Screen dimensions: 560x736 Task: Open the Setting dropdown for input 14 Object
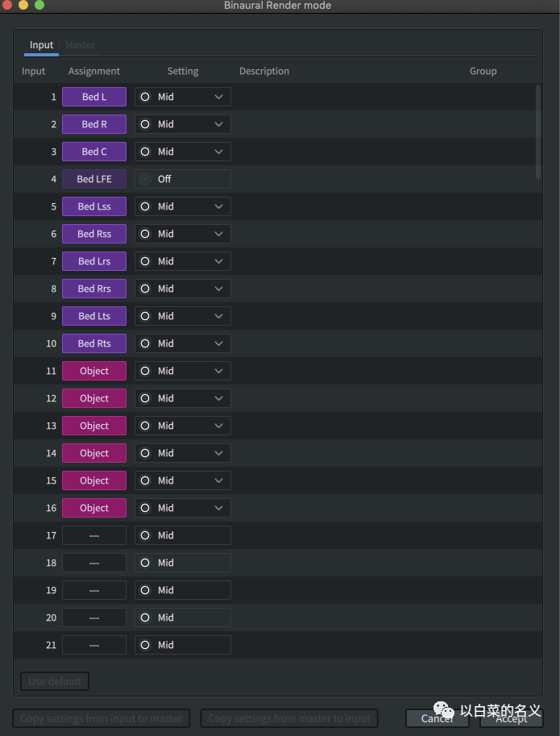[x=183, y=453]
